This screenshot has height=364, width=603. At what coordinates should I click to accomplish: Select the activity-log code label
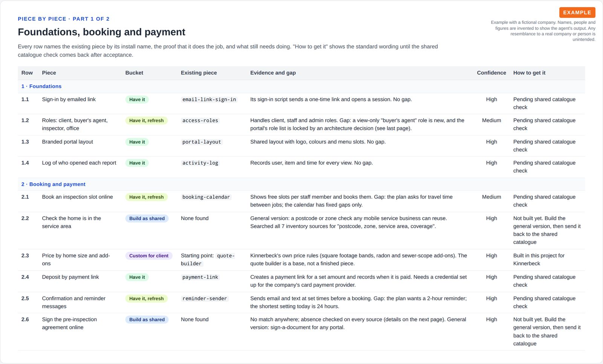200,163
